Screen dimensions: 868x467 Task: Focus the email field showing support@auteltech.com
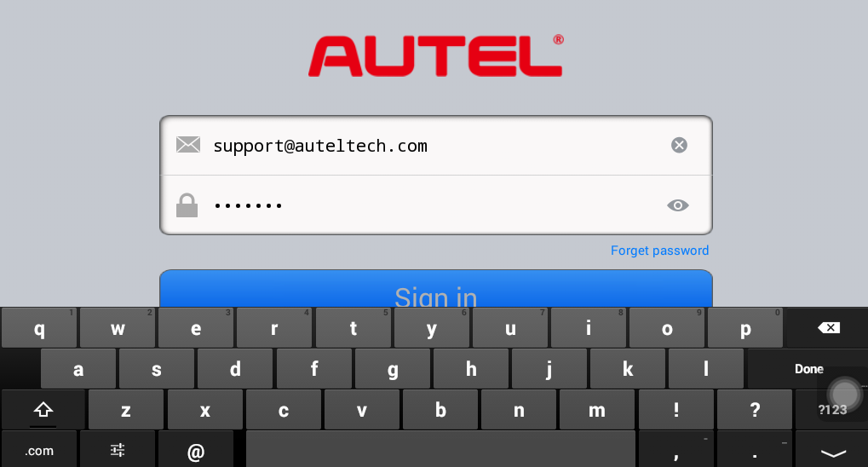click(435, 146)
